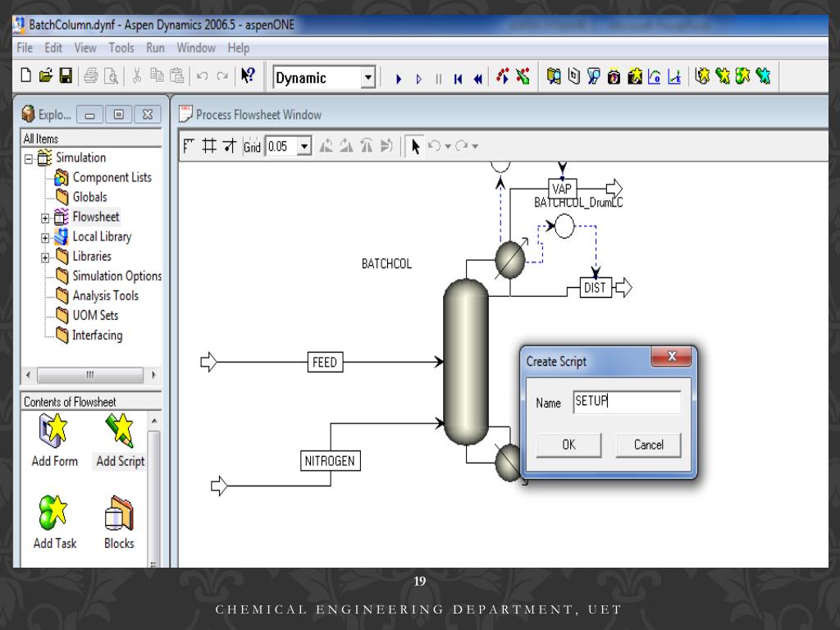Save the simulation with the floppy disk icon
This screenshot has width=840, height=630.
coord(66,75)
